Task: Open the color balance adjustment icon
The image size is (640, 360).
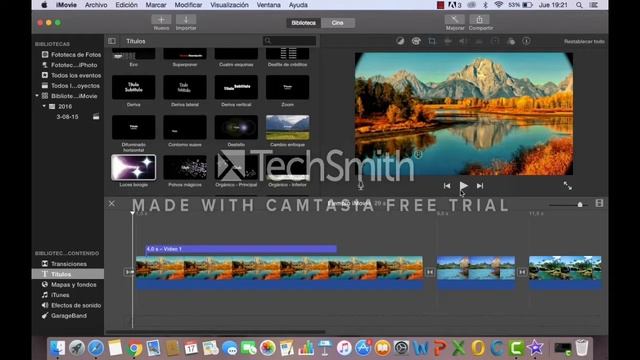Action: coord(400,41)
